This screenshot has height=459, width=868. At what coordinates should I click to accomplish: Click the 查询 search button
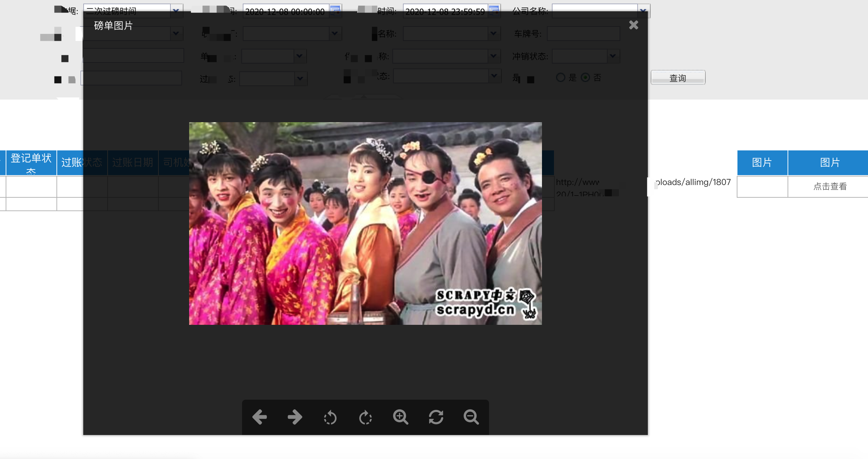coord(678,78)
